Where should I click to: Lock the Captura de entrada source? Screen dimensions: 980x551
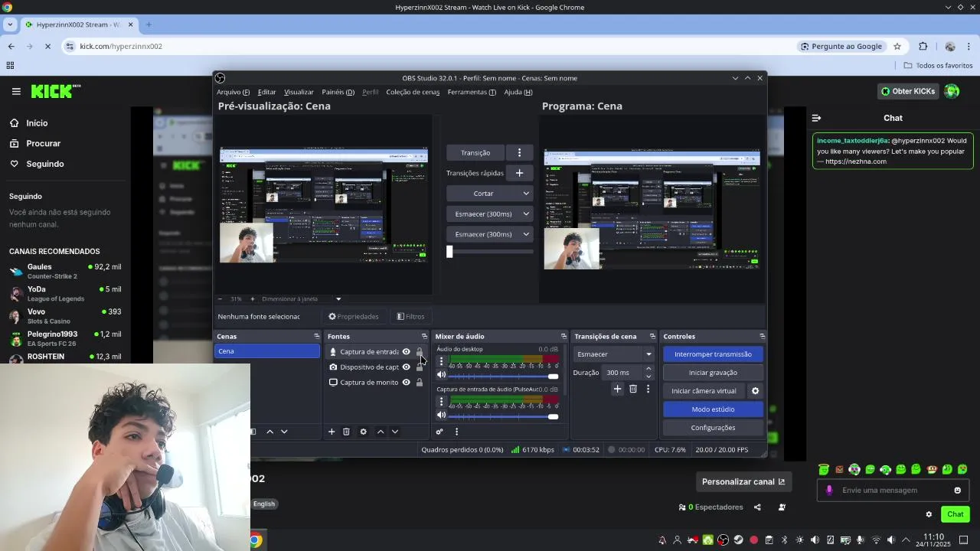coord(419,352)
